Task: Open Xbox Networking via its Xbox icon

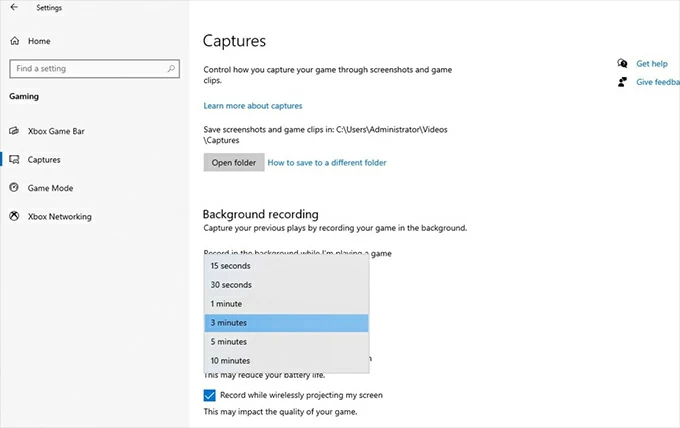Action: click(14, 216)
